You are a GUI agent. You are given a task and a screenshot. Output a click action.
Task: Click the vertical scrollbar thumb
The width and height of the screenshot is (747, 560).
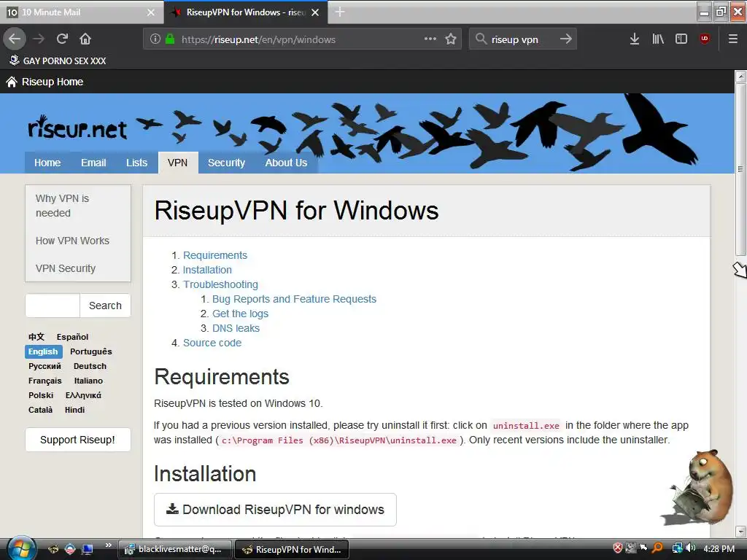pyautogui.click(x=740, y=169)
